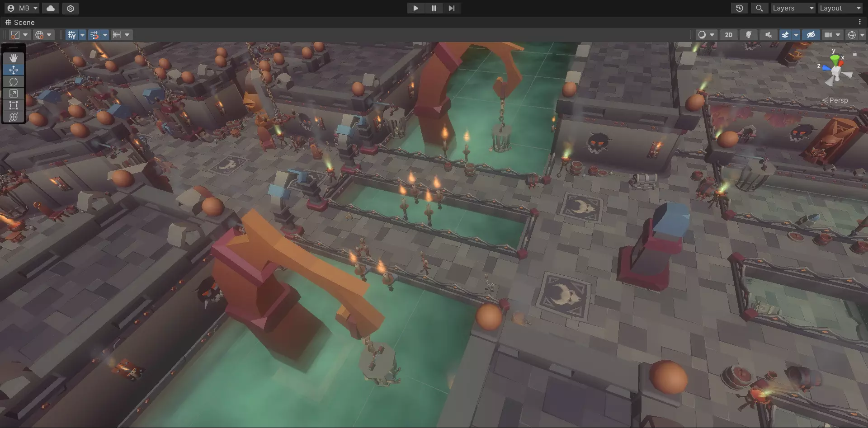
Task: Open the snap increment settings dropdown
Action: [121, 35]
